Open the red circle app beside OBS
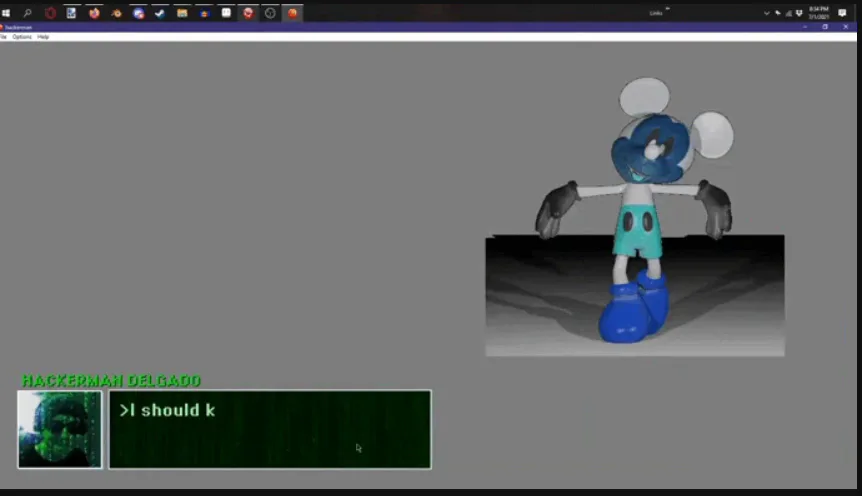This screenshot has height=496, width=862. [248, 13]
